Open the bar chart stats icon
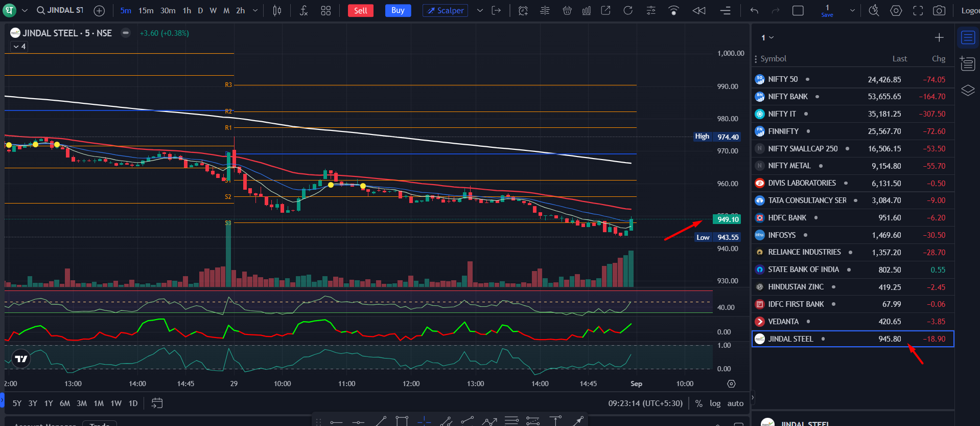Viewport: 980px width, 426px height. pyautogui.click(x=587, y=10)
